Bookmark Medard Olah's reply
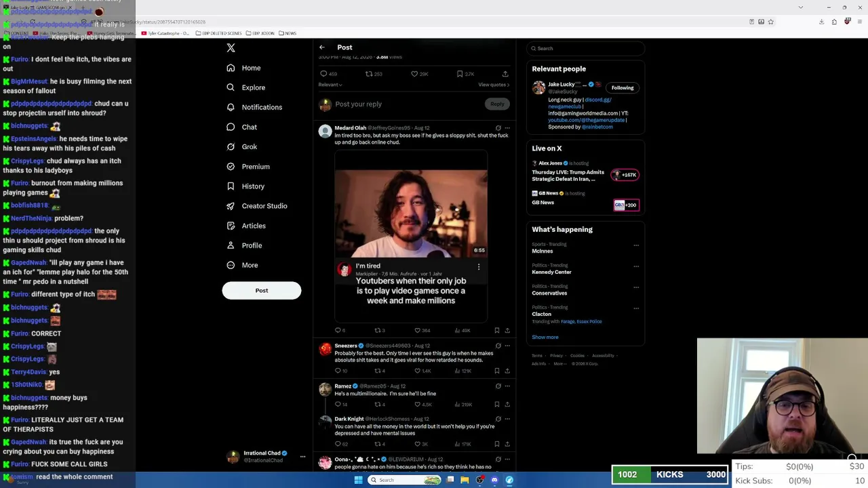The height and width of the screenshot is (488, 868). (497, 330)
